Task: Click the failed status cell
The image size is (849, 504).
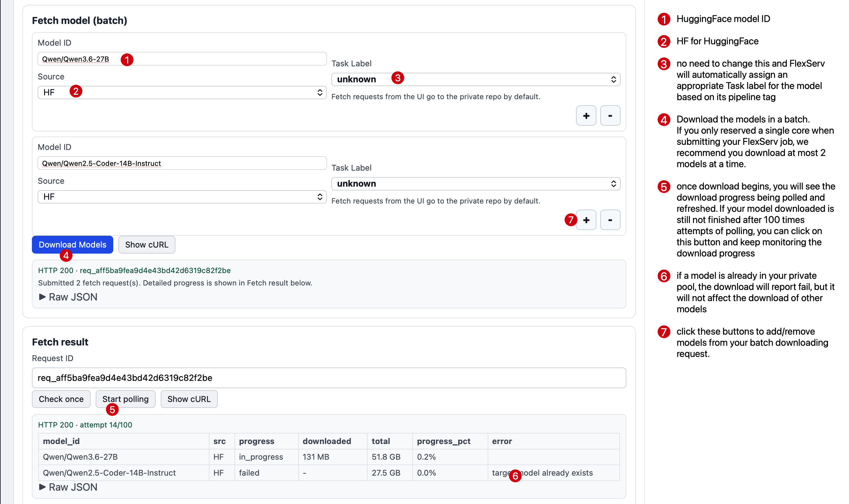Action: [x=267, y=472]
